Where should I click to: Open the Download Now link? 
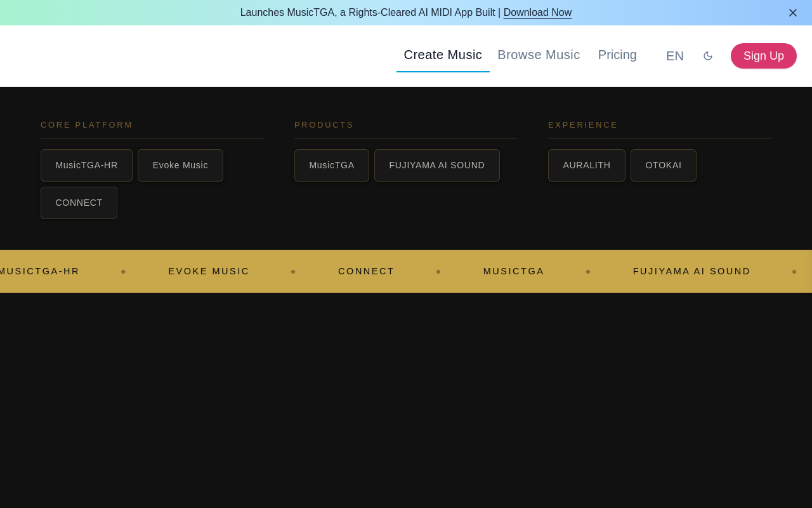pyautogui.click(x=537, y=13)
